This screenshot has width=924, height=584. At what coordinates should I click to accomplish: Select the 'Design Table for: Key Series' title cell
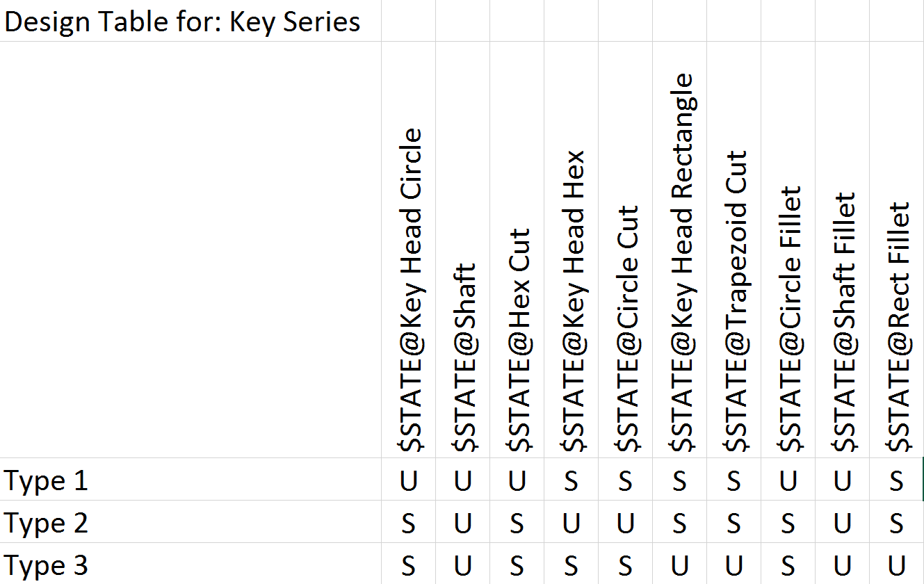191,21
